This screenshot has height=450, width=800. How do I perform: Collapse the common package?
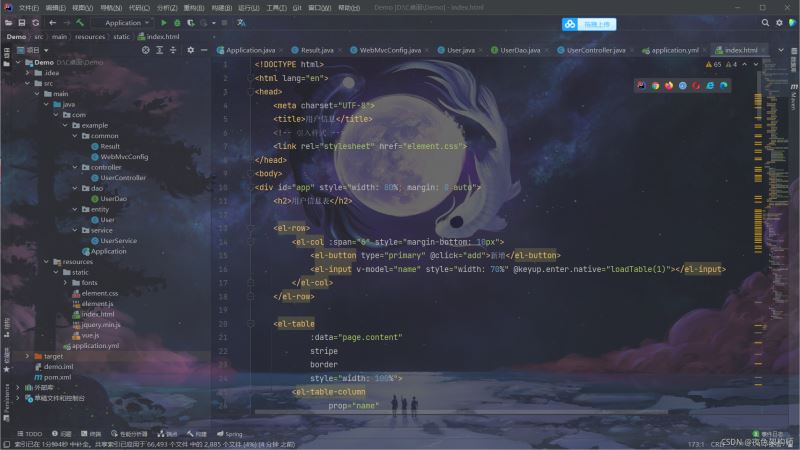click(75, 136)
